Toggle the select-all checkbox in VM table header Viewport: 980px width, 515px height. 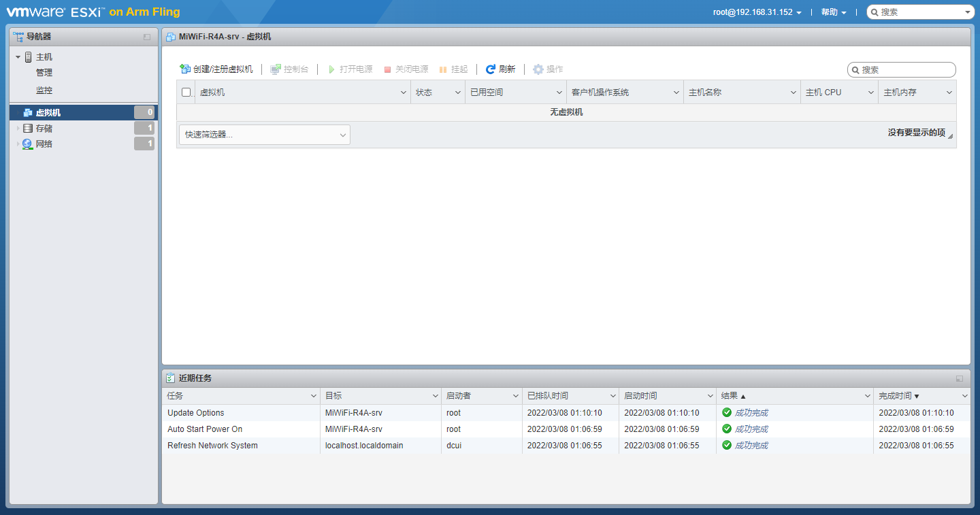click(186, 93)
